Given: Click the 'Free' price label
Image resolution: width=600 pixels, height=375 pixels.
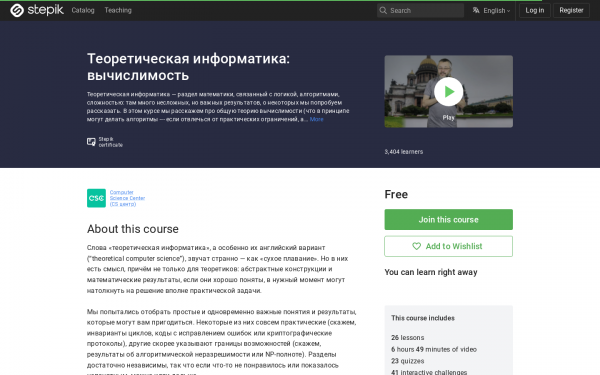Looking at the screenshot, I should pos(396,194).
